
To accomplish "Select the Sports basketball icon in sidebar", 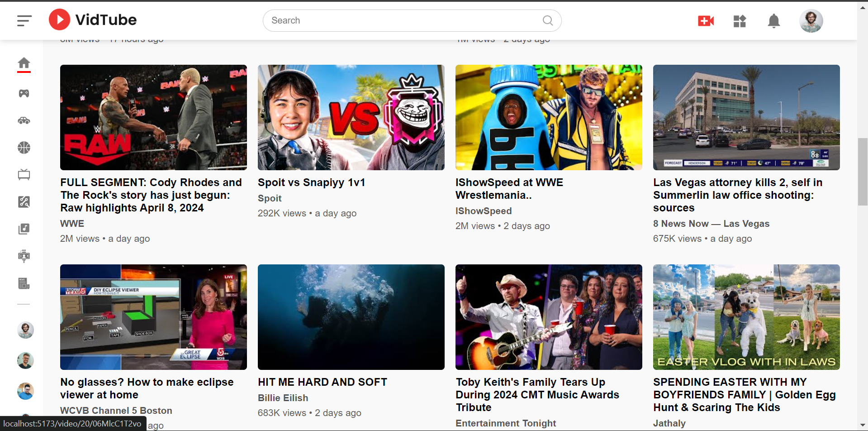I will point(24,148).
